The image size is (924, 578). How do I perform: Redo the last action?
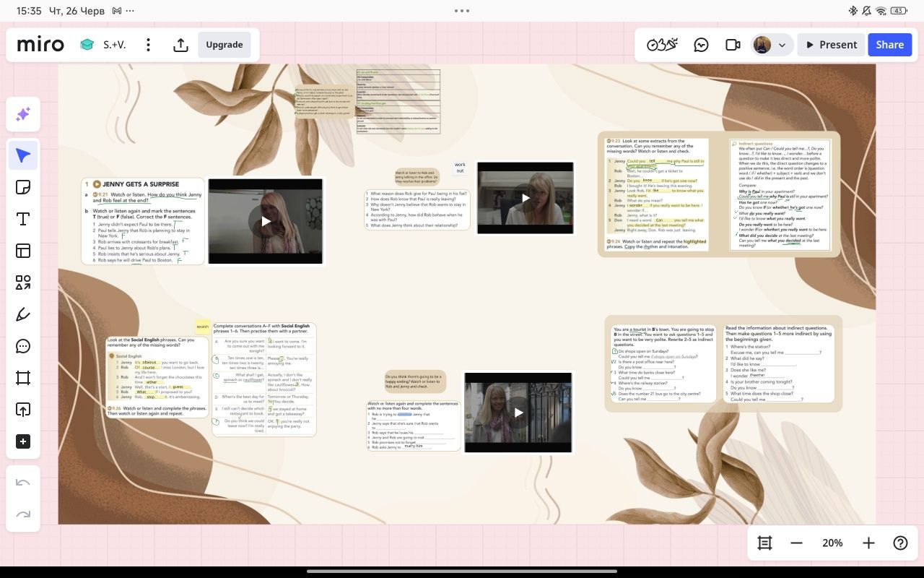[23, 514]
